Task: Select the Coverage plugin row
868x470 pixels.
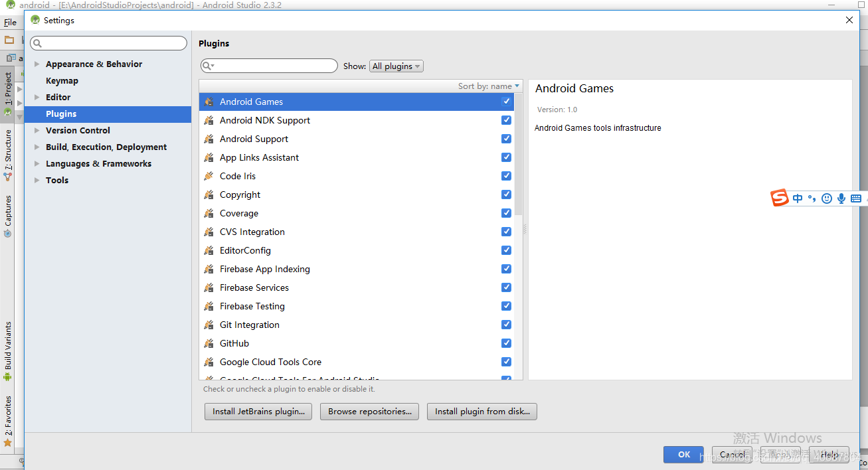Action: pyautogui.click(x=357, y=213)
